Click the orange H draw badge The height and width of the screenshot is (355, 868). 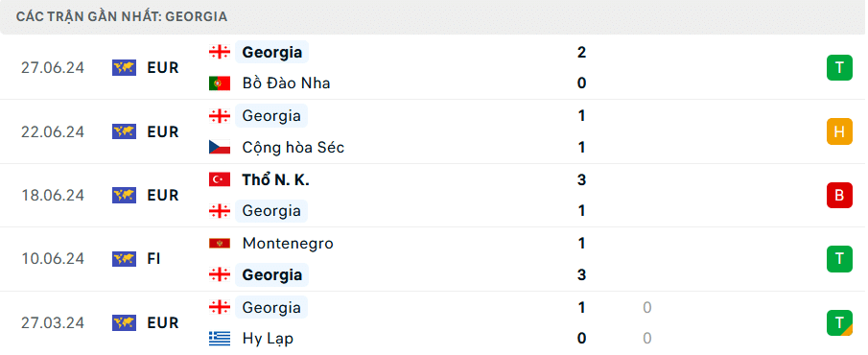pos(839,131)
